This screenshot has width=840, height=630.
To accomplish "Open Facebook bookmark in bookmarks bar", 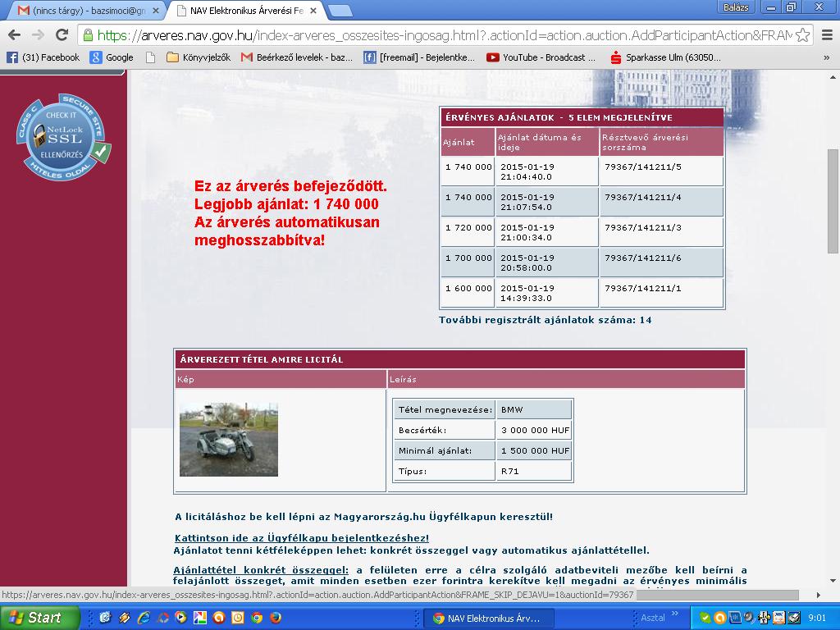I will click(x=43, y=57).
